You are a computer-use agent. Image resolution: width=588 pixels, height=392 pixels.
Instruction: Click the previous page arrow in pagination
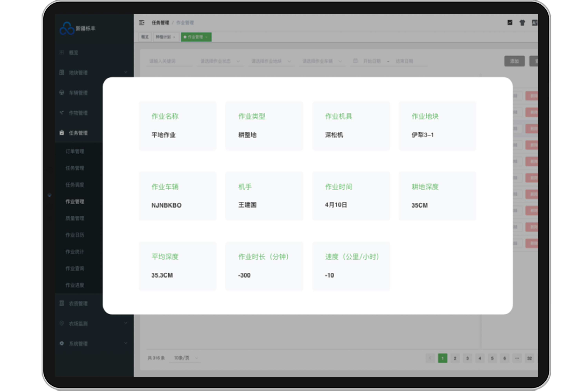[x=430, y=358]
